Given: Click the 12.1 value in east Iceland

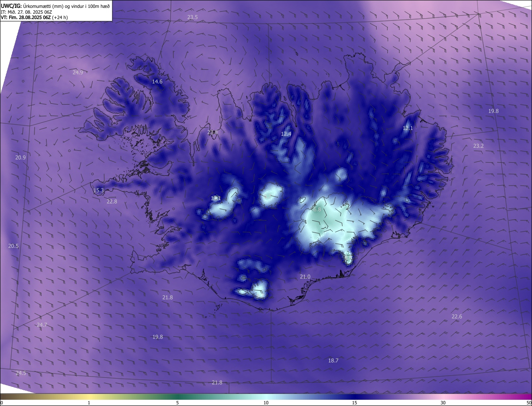Looking at the screenshot, I should tap(408, 128).
